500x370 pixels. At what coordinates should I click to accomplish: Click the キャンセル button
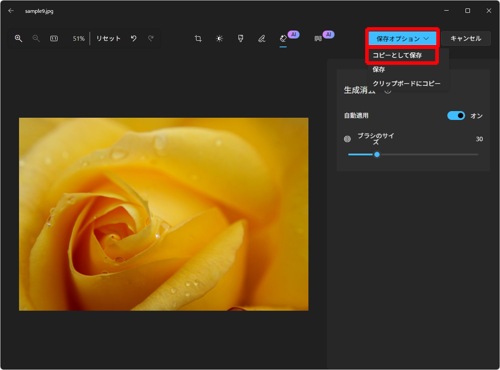pos(466,39)
